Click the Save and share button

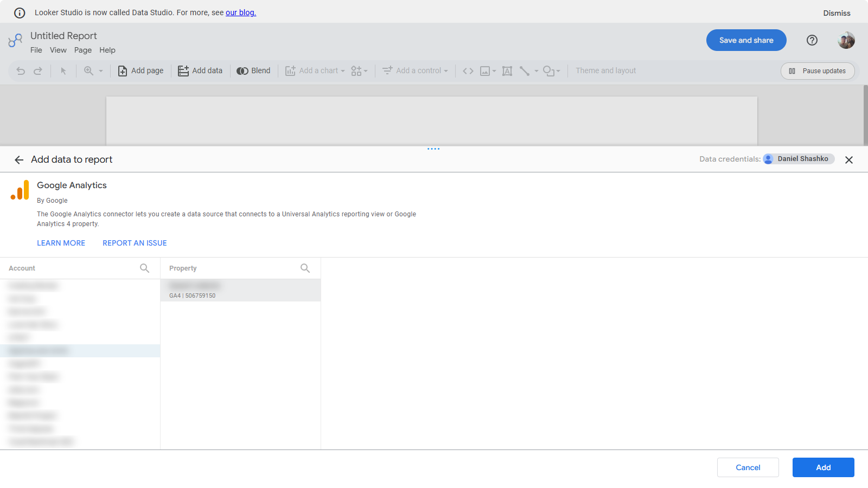[746, 40]
